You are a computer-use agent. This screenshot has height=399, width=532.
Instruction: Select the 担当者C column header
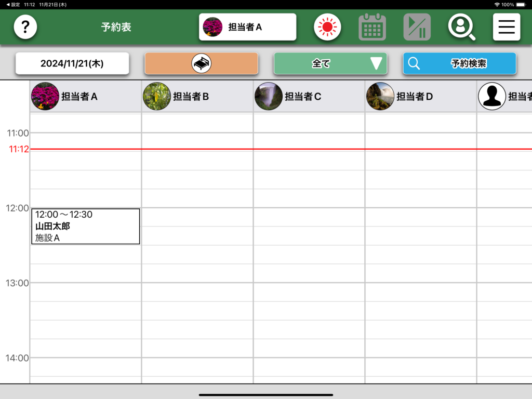303,96
